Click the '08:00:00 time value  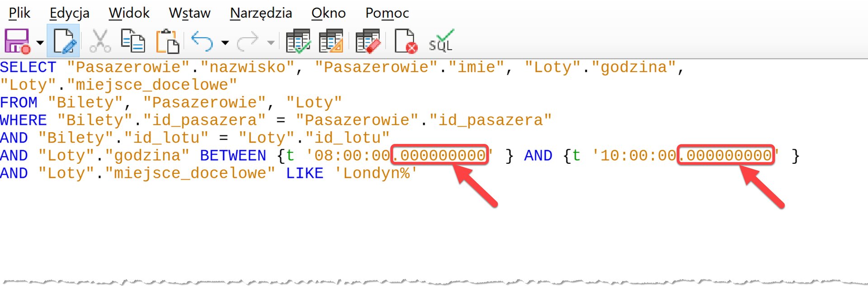pos(348,155)
